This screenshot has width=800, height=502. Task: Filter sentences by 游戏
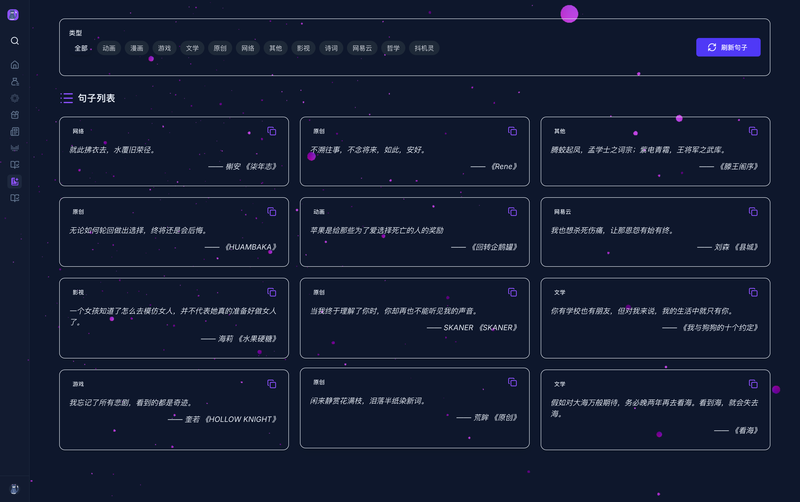tap(164, 48)
